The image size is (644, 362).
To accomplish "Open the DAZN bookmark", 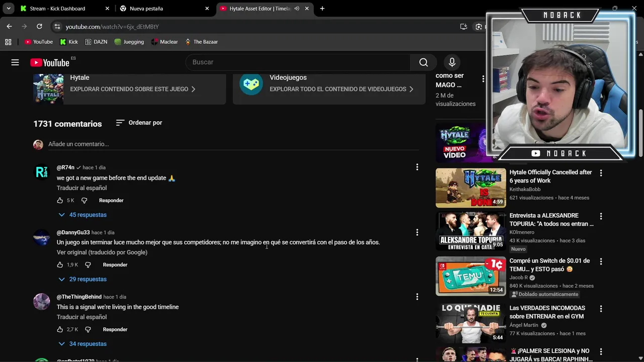I will 96,42.
